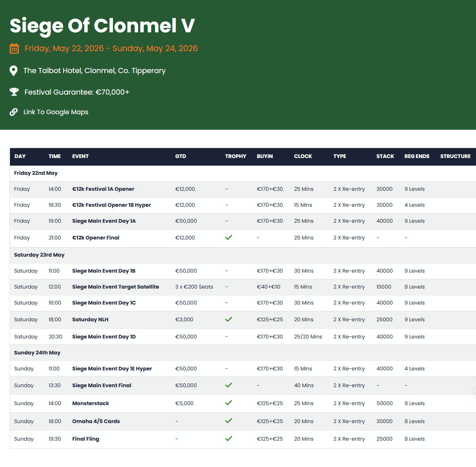Click the trophy checkmark for Saturday NLH
Viewport: 476px width, 467px height.
[228, 319]
